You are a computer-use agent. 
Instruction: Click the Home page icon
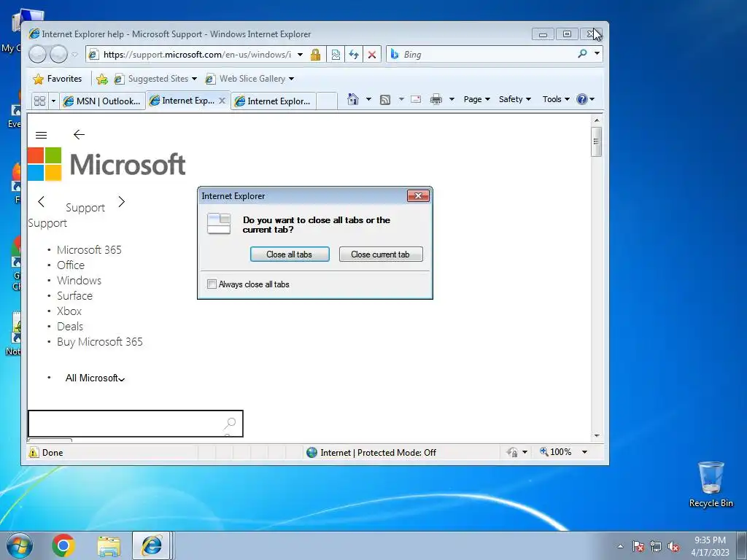click(353, 99)
